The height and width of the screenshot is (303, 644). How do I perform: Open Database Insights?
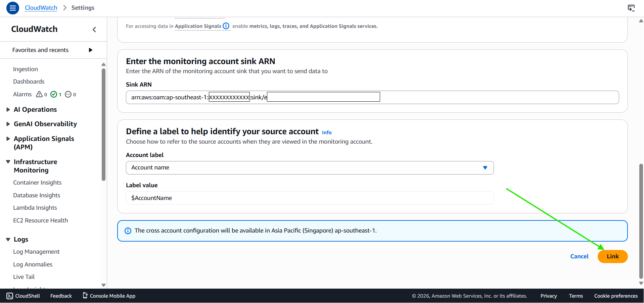pyautogui.click(x=37, y=195)
